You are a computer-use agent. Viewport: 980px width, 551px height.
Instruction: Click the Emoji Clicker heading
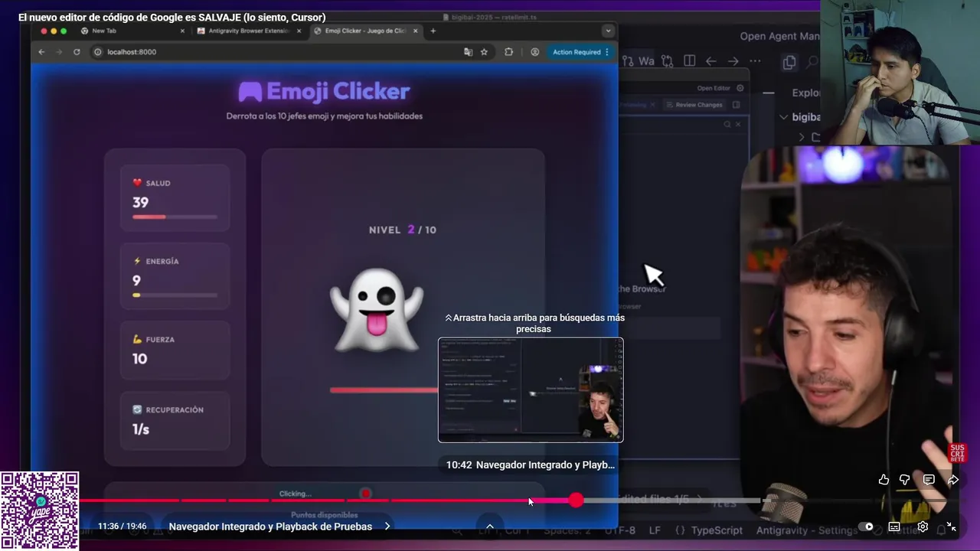(x=324, y=92)
